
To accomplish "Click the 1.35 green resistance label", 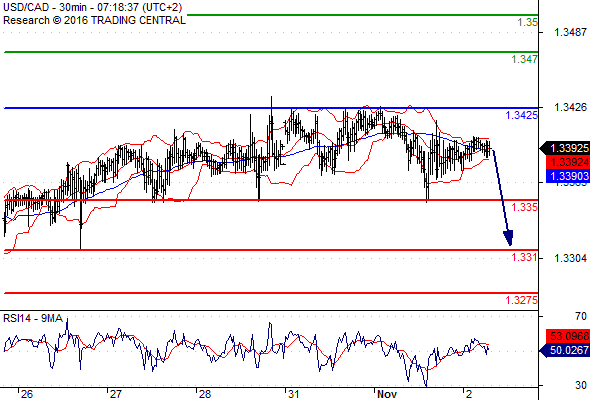I will click(527, 22).
